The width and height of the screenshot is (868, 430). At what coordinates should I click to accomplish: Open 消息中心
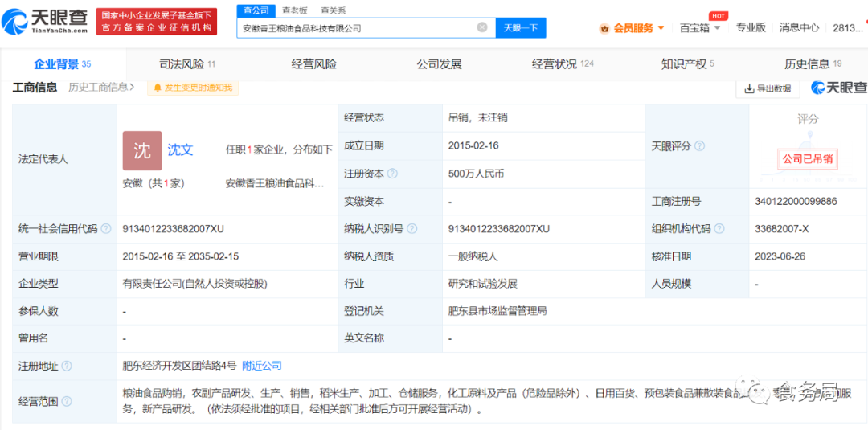pos(799,27)
